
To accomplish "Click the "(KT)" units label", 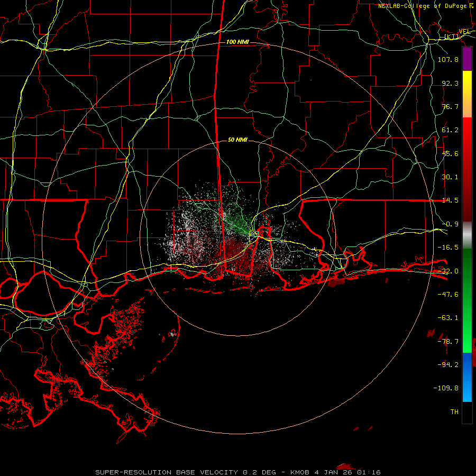I will coord(452,36).
